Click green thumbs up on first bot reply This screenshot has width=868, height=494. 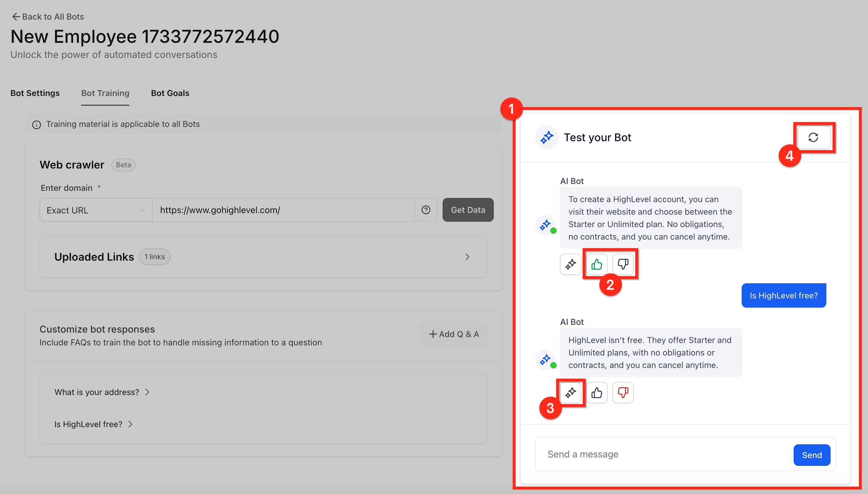(x=597, y=264)
